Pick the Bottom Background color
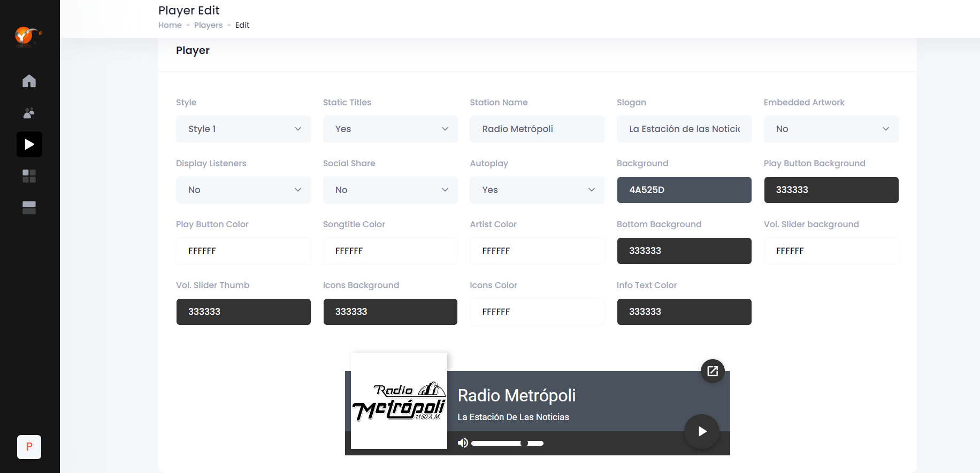980x473 pixels. 684,251
